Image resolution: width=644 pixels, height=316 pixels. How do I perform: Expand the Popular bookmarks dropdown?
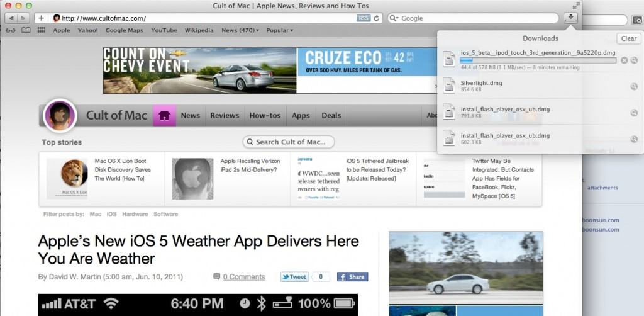tap(279, 30)
